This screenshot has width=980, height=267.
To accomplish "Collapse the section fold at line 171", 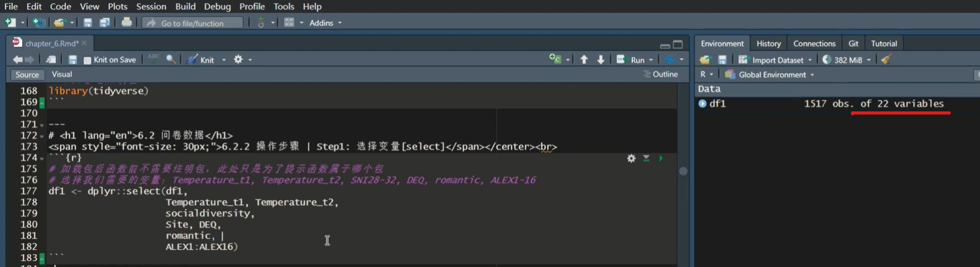I will [x=42, y=125].
